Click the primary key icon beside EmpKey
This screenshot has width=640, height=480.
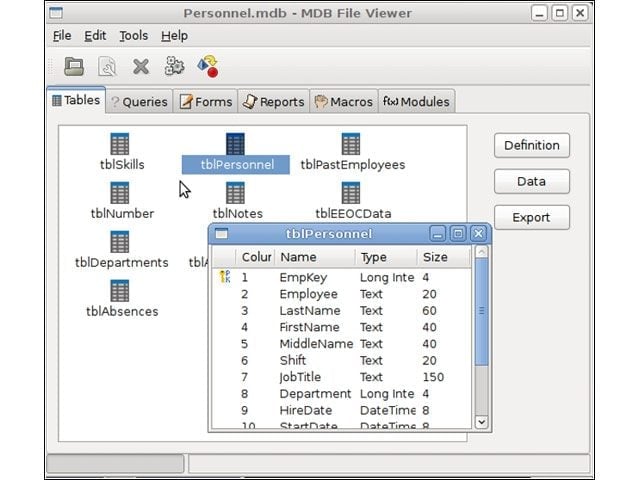click(x=225, y=277)
